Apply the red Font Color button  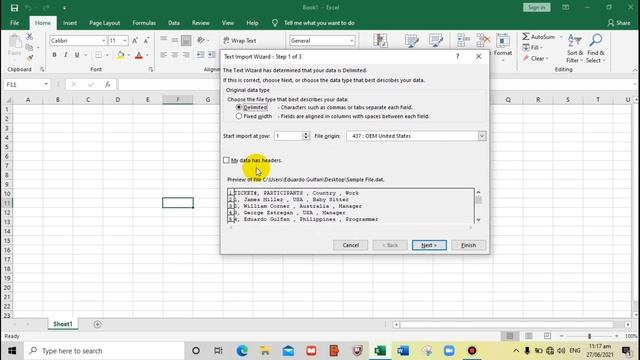click(139, 55)
